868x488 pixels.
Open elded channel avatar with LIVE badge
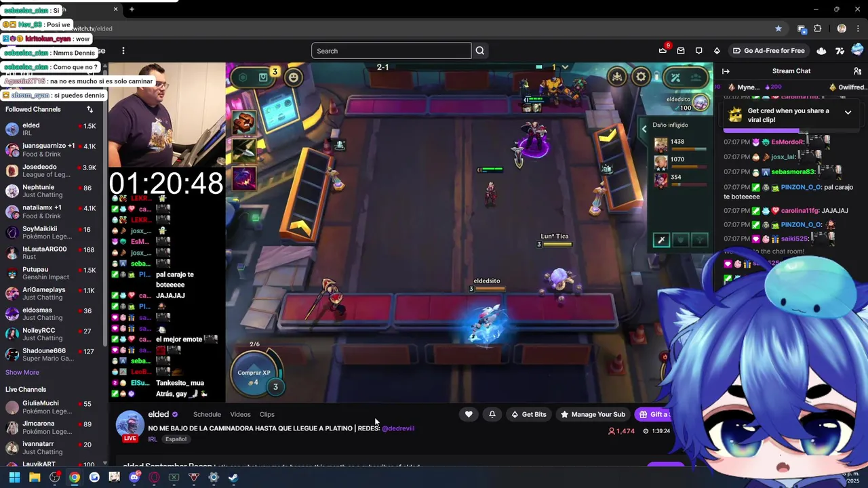(x=130, y=426)
